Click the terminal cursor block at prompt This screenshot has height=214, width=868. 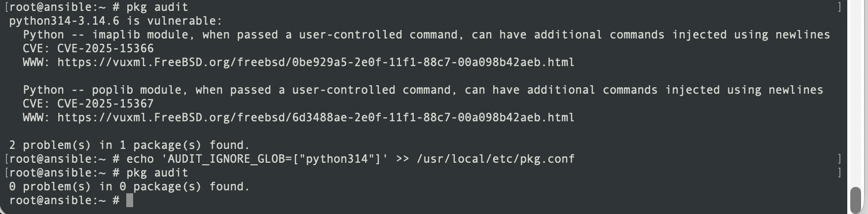[130, 200]
